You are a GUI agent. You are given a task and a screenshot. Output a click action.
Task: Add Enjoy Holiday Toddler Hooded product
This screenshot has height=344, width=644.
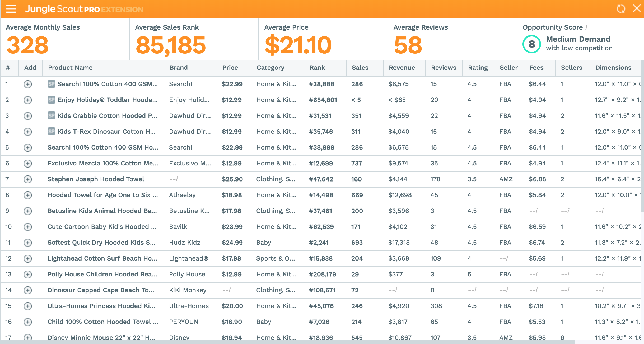pos(28,100)
